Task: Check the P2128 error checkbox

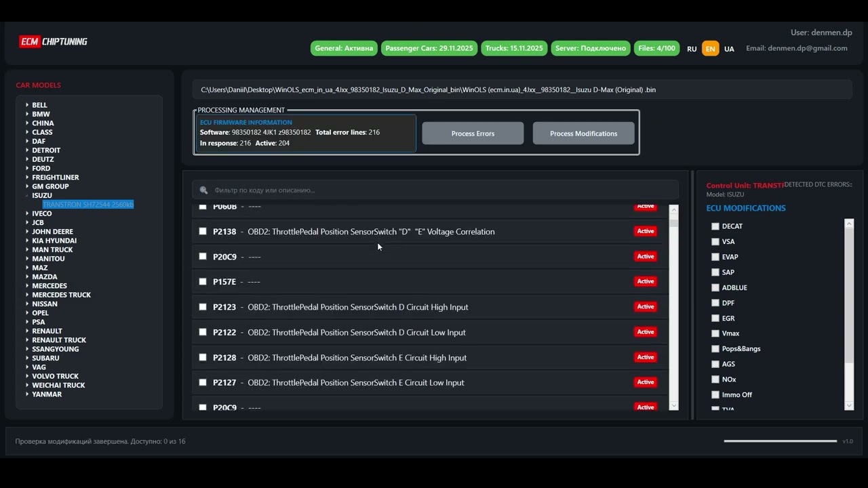Action: tap(203, 357)
